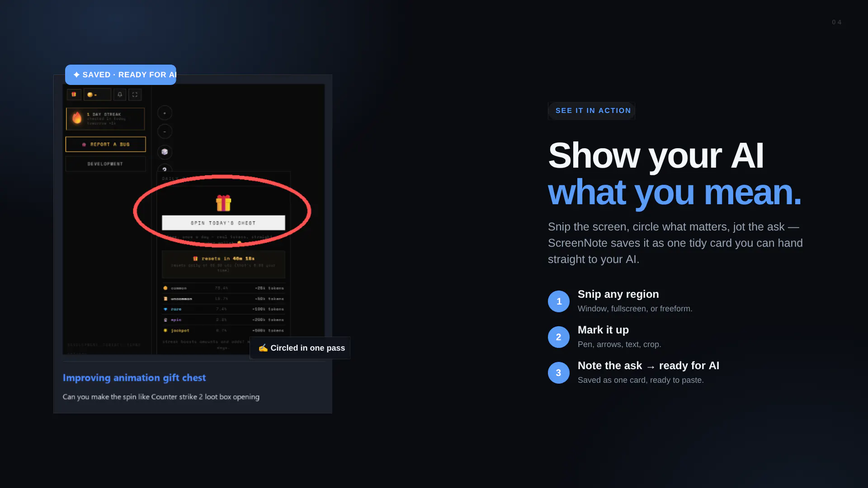Click the resets in 40m 18s timer
Screen dimensions: 868x488
(x=224, y=258)
